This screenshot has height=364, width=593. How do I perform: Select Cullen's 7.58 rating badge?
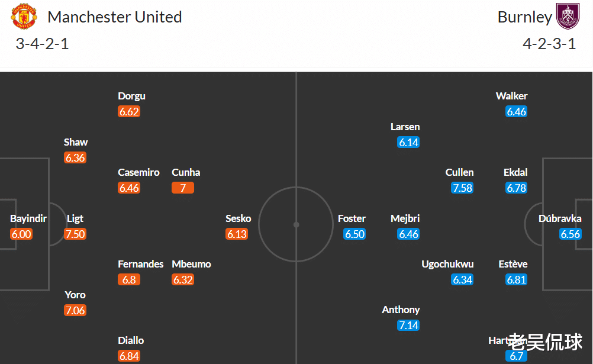click(x=462, y=188)
